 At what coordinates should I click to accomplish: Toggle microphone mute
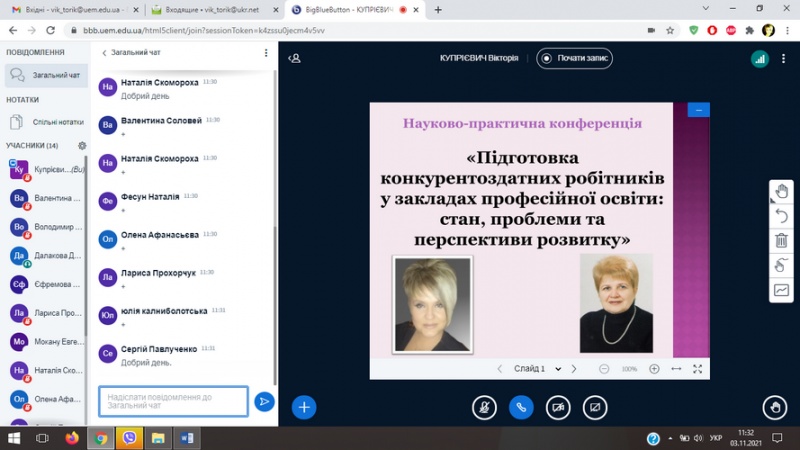[484, 407]
